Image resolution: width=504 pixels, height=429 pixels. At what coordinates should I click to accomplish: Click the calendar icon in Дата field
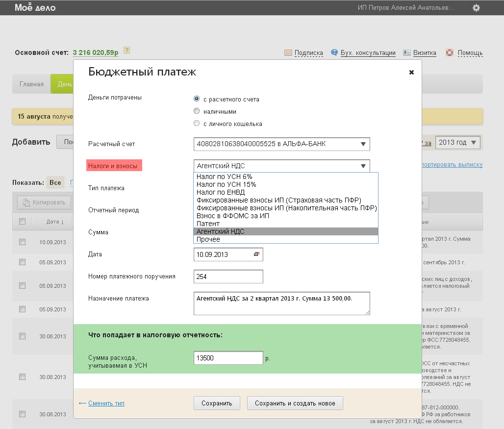(256, 254)
